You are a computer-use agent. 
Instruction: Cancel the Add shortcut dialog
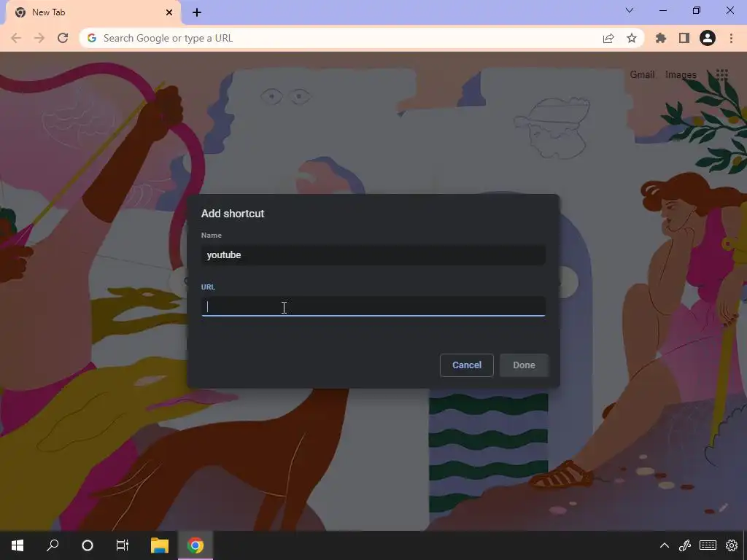coord(466,365)
